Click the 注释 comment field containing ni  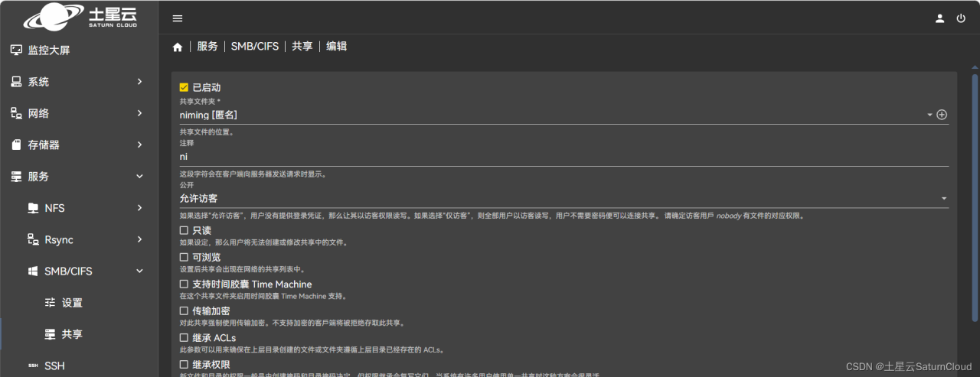[x=563, y=157]
